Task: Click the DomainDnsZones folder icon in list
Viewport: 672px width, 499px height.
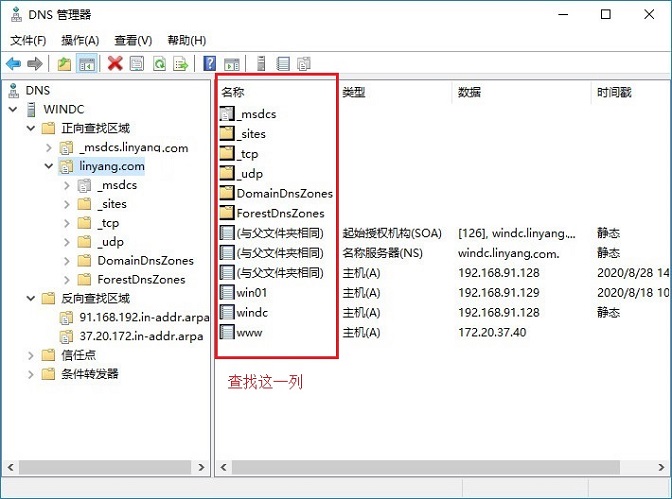Action: [x=227, y=193]
